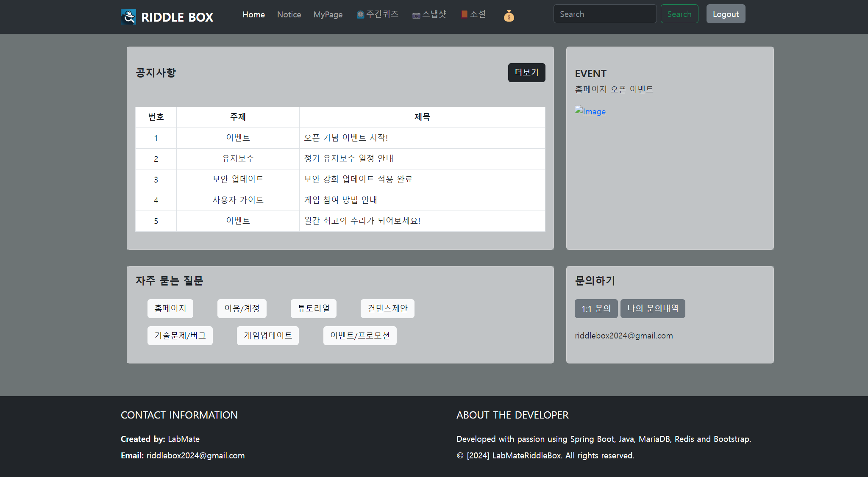The width and height of the screenshot is (868, 477).
Task: Open the 소설 book menu item
Action: 473,14
